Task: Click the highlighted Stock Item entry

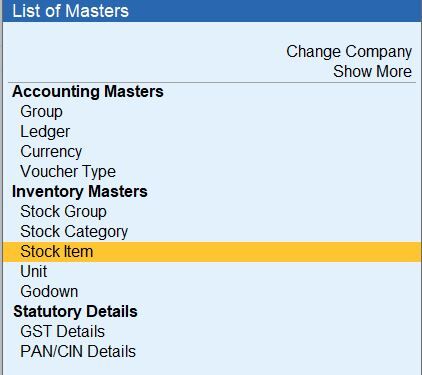Action: click(x=212, y=252)
